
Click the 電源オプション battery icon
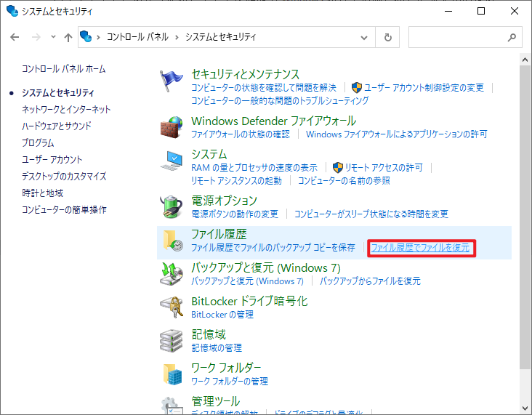pyautogui.click(x=172, y=206)
